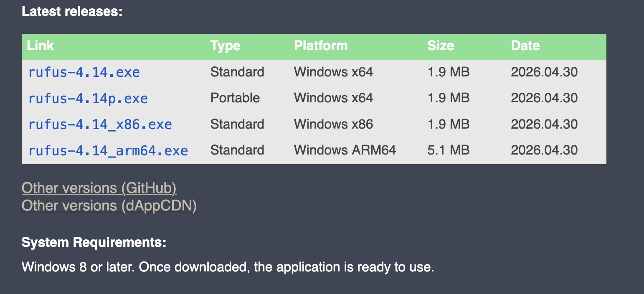Click the Size column header
Screen dimensions: 644x294
point(441,46)
